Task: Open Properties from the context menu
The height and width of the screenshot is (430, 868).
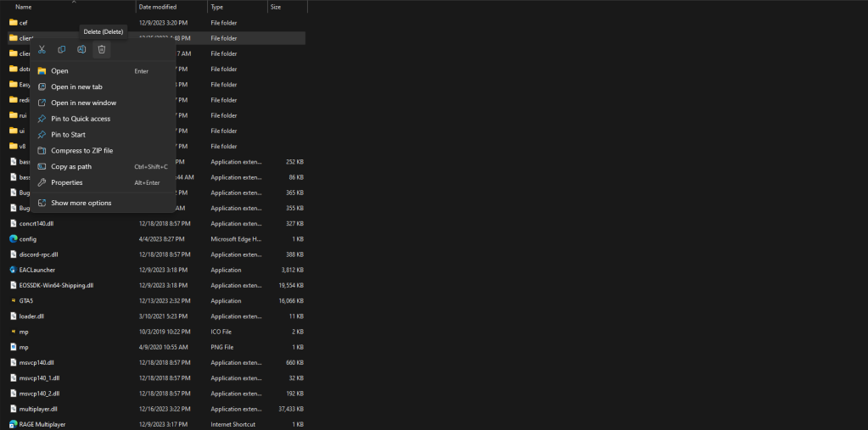Action: [x=67, y=182]
